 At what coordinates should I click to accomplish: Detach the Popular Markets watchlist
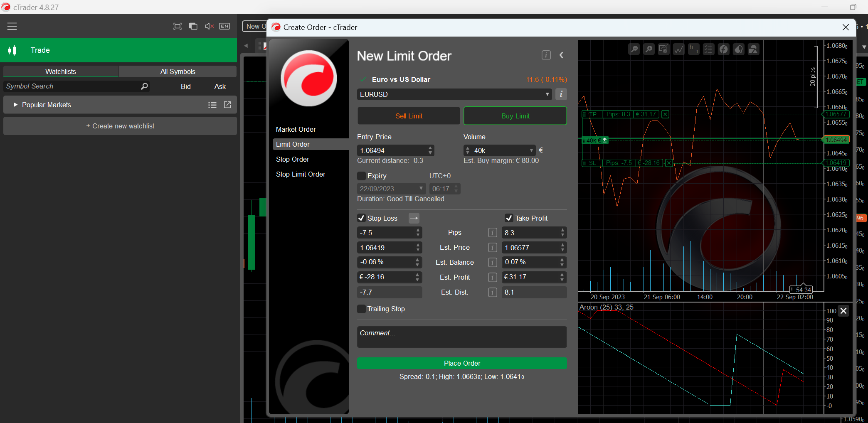[227, 105]
